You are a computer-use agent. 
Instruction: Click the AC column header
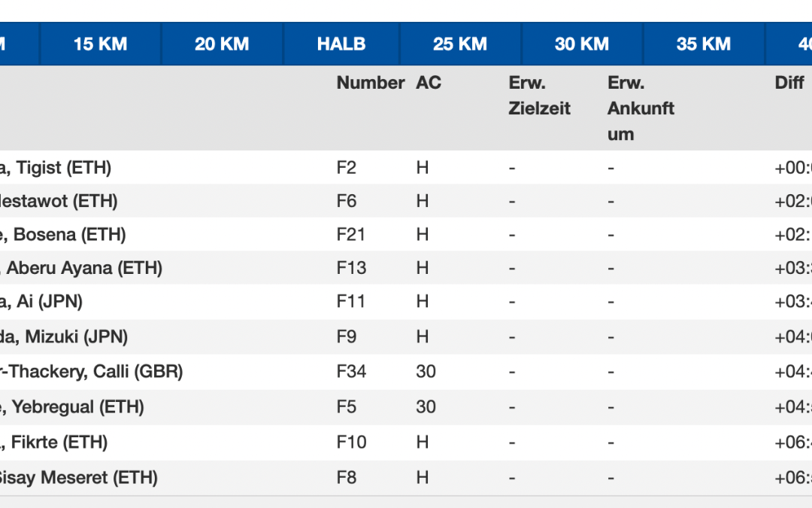[429, 83]
